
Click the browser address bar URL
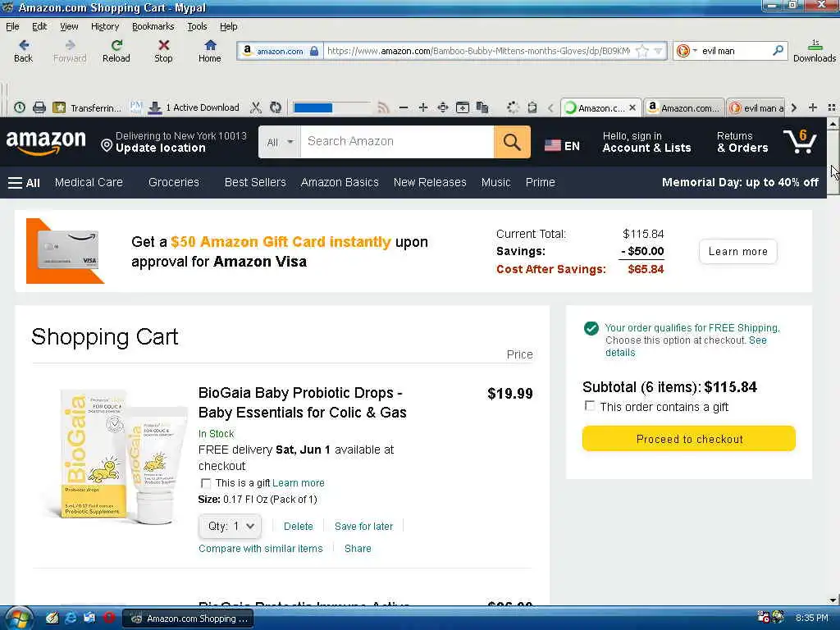point(478,51)
